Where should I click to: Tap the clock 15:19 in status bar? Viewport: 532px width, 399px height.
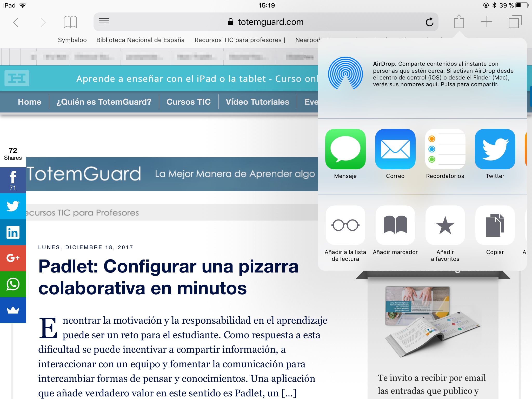pyautogui.click(x=267, y=5)
